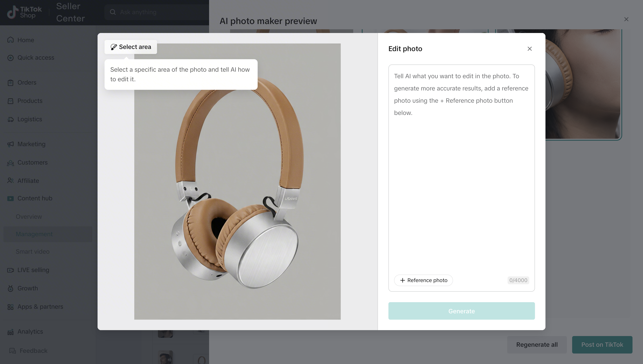Click the headphone photo in editor
Image resolution: width=643 pixels, height=364 pixels.
tap(237, 182)
